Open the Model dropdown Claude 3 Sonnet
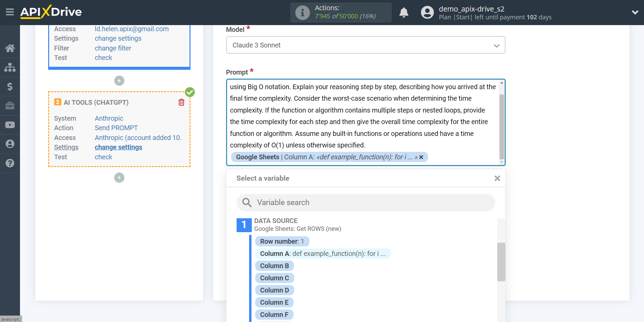 pyautogui.click(x=366, y=45)
